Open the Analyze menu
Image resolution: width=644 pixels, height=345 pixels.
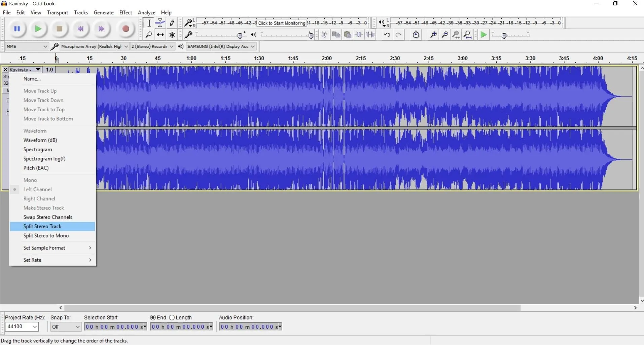[x=147, y=12]
